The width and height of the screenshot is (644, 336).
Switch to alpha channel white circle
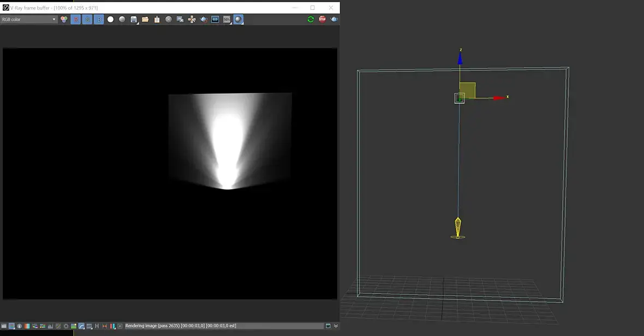coord(110,19)
